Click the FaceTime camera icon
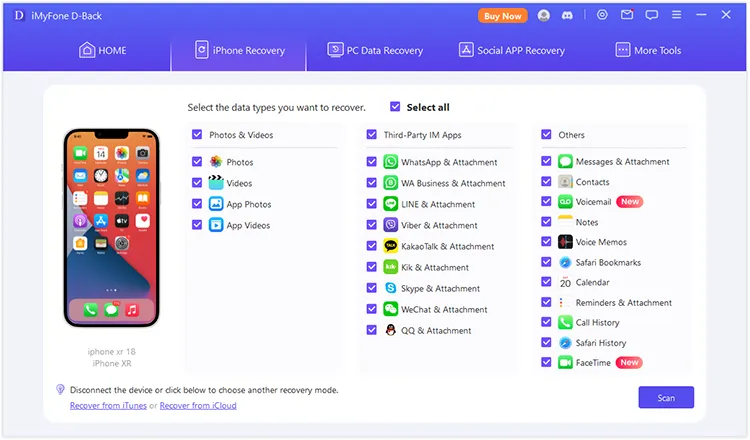Image resolution: width=750 pixels, height=440 pixels. tap(565, 363)
